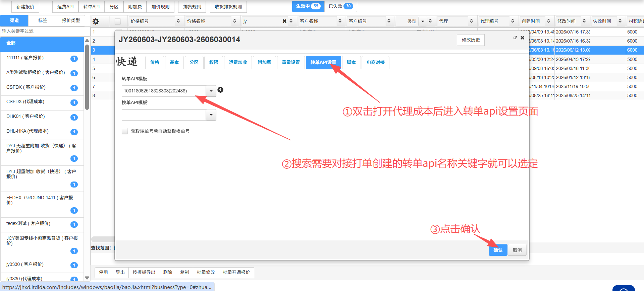Open 排货规则 from top toolbar
Image resolution: width=644 pixels, height=291 pixels.
(x=192, y=7)
